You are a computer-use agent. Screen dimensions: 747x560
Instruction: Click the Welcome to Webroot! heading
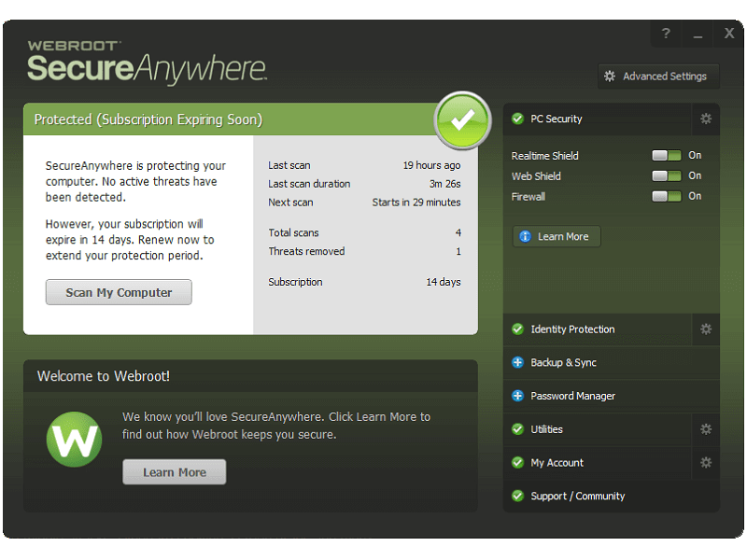[x=104, y=376]
